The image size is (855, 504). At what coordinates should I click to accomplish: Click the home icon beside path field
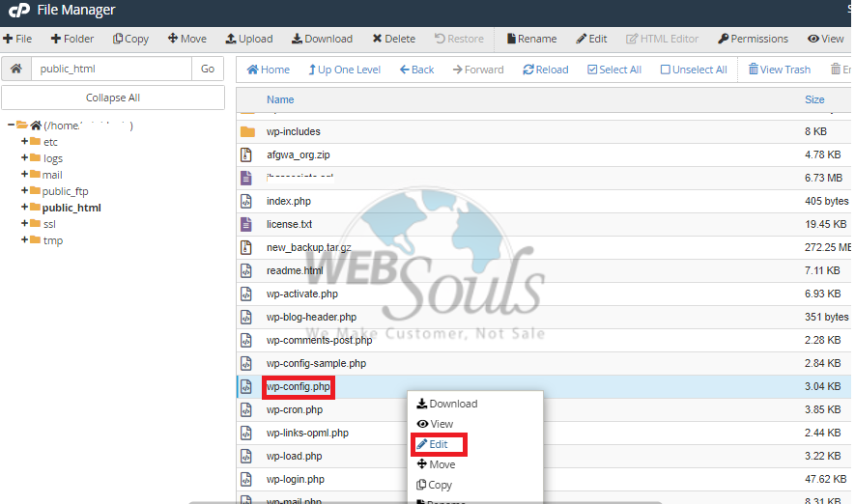(16, 69)
